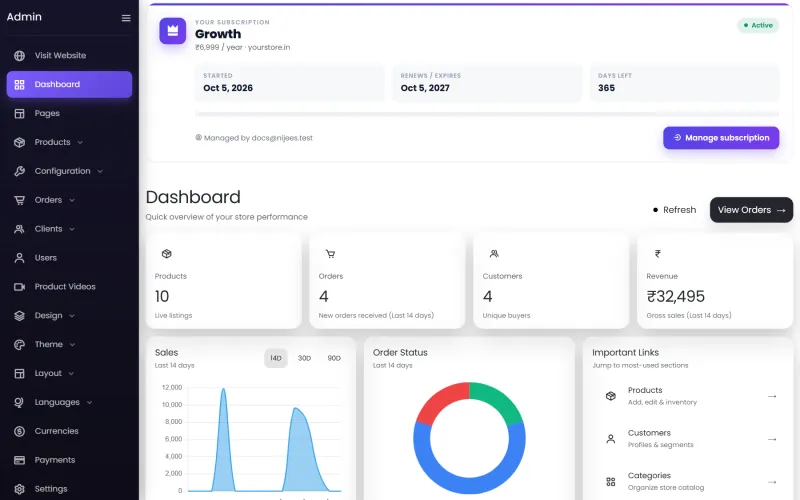
Task: Click the Languages icon in sidebar
Action: (x=19, y=403)
